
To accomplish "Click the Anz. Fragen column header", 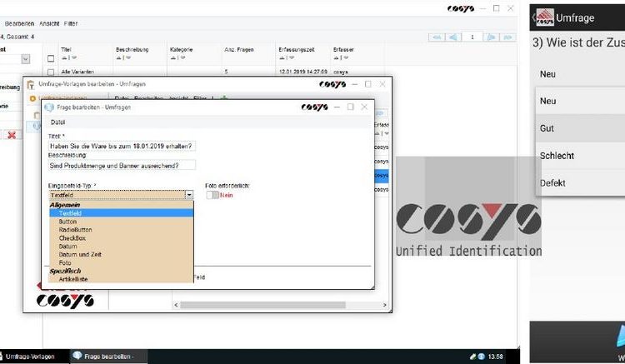I will click(x=239, y=50).
